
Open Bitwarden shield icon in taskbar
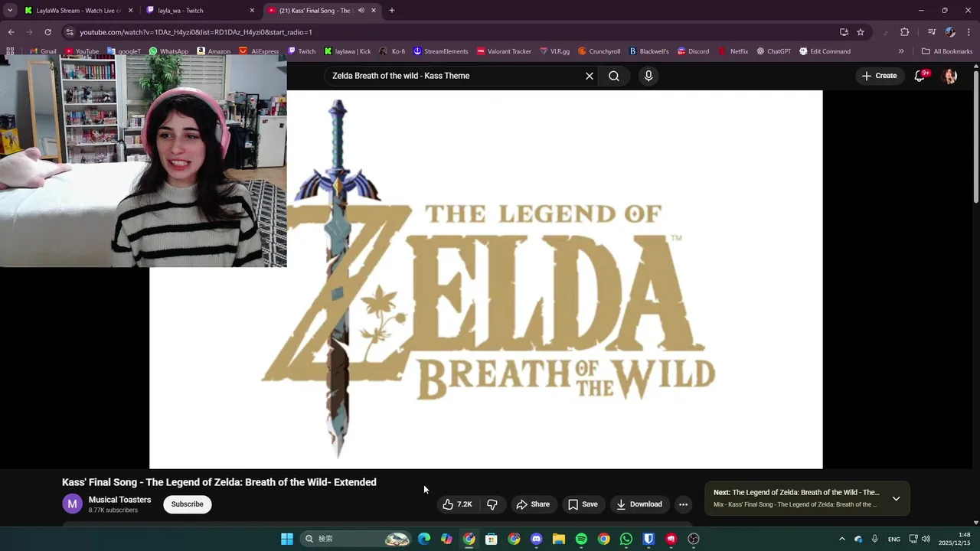coord(648,539)
